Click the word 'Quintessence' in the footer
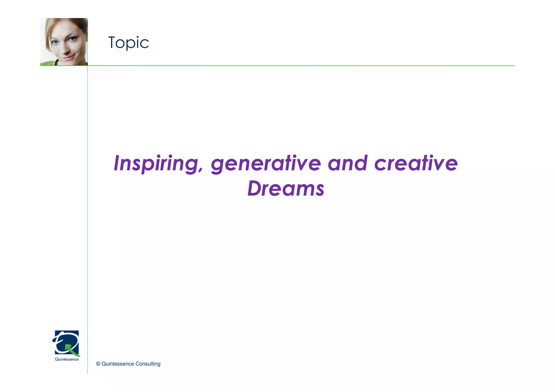Image resolution: width=555 pixels, height=392 pixels. 118,364
